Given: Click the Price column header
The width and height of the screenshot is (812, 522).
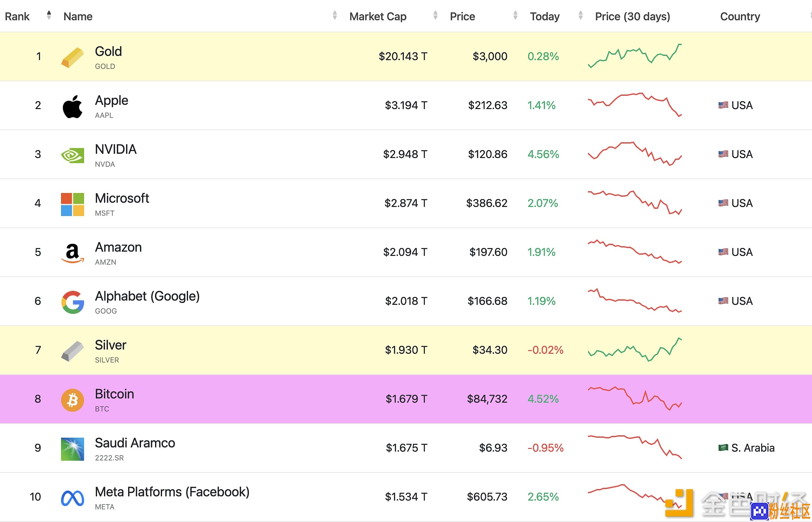Looking at the screenshot, I should (x=462, y=16).
